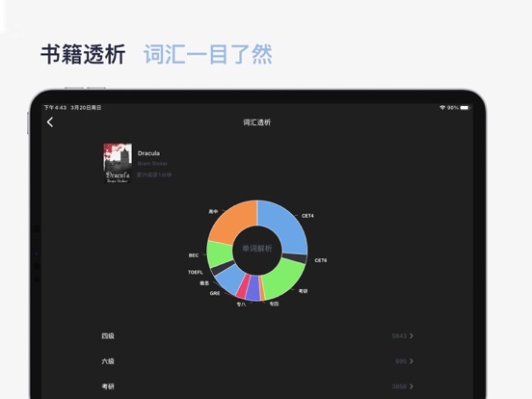Click the GRE chart label

(x=215, y=293)
